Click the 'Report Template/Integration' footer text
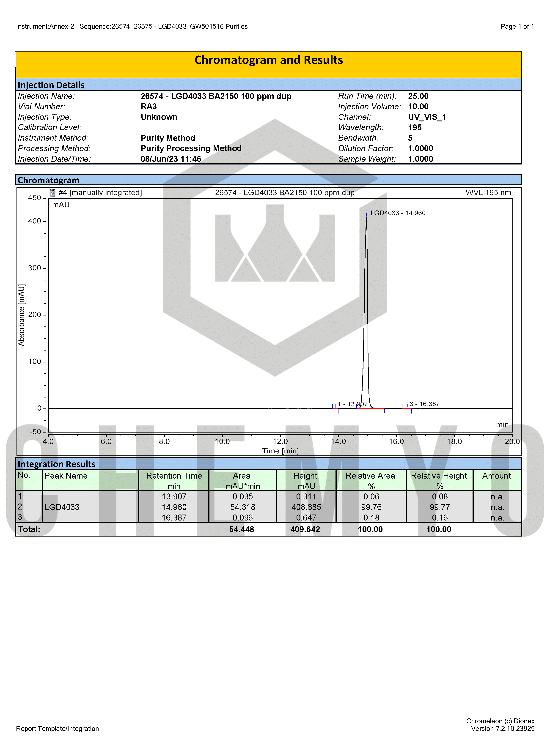Screen dimensions: 550x756 tap(57, 729)
